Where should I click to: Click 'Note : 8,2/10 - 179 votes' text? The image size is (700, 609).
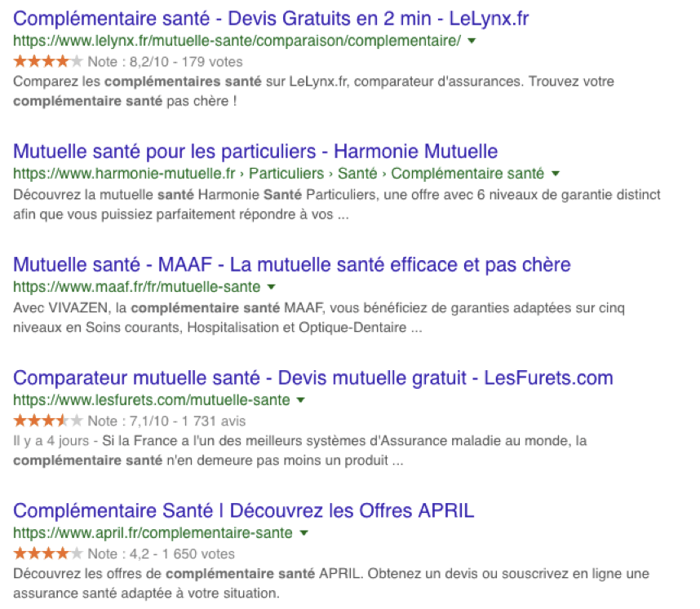click(x=165, y=62)
